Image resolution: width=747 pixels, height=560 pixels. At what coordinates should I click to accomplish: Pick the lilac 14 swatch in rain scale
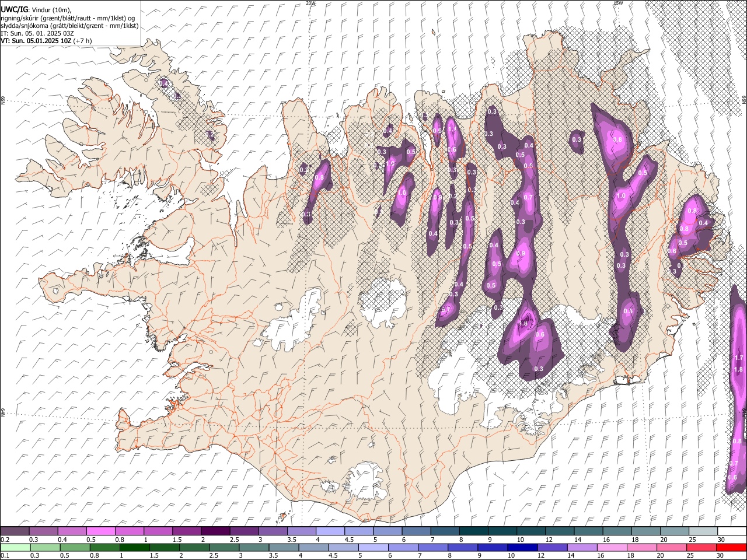(581, 547)
